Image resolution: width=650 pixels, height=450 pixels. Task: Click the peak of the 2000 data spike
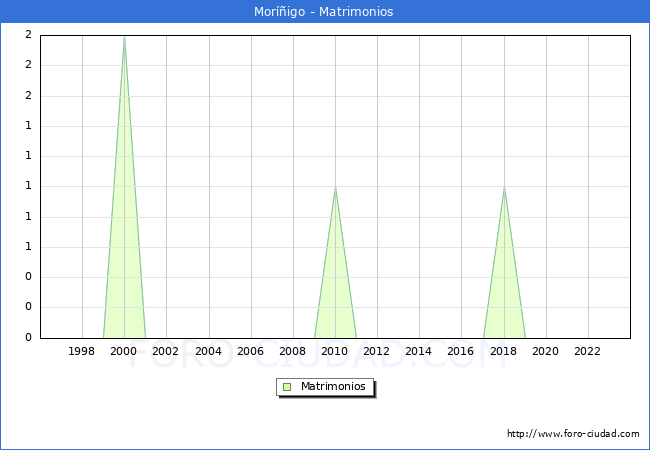124,37
